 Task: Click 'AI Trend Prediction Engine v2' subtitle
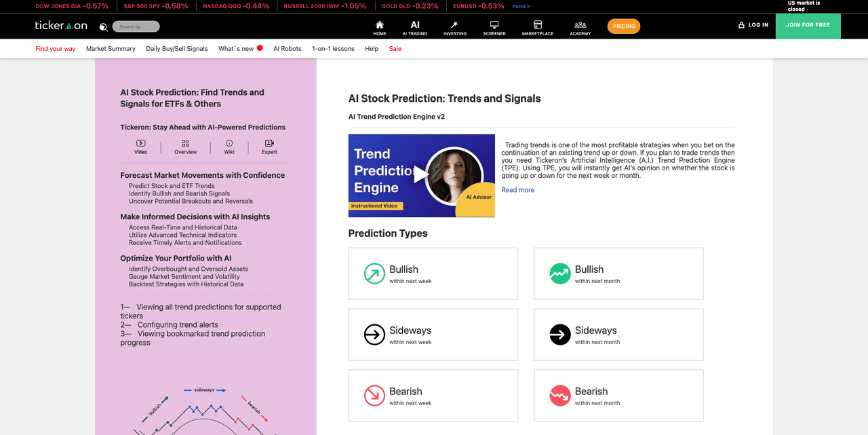coord(397,117)
